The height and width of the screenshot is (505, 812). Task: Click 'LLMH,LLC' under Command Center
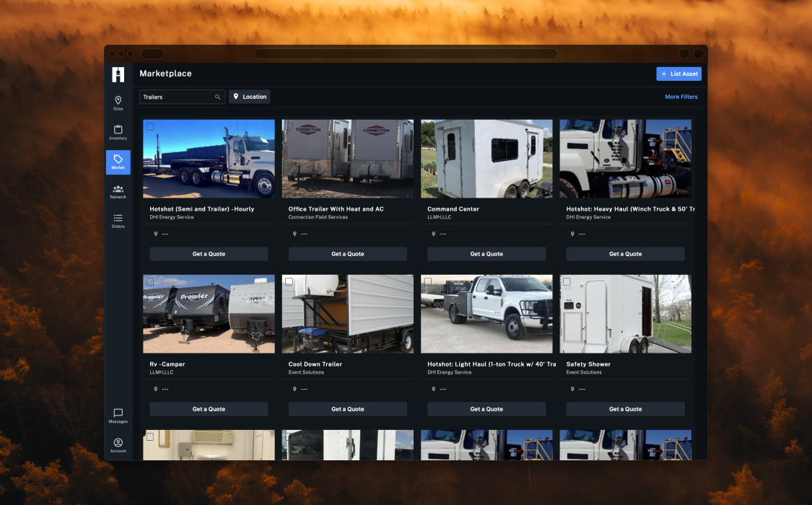pos(439,217)
